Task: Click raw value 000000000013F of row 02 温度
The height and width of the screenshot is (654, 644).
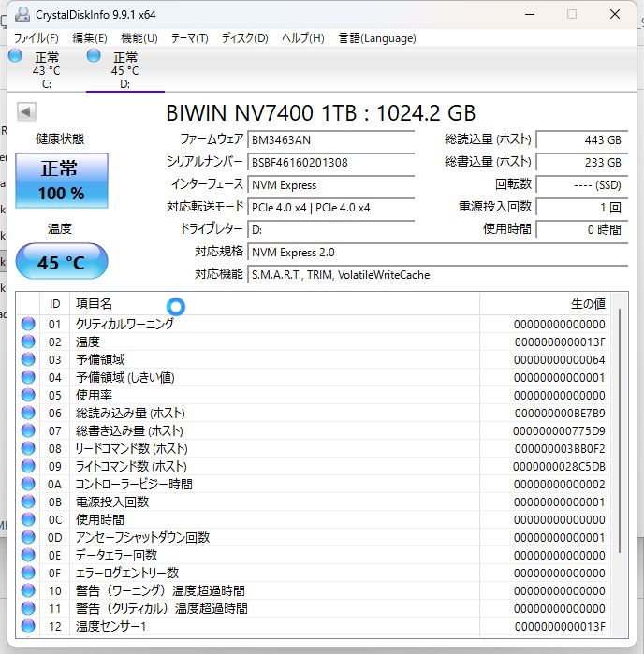Action: pyautogui.click(x=559, y=342)
